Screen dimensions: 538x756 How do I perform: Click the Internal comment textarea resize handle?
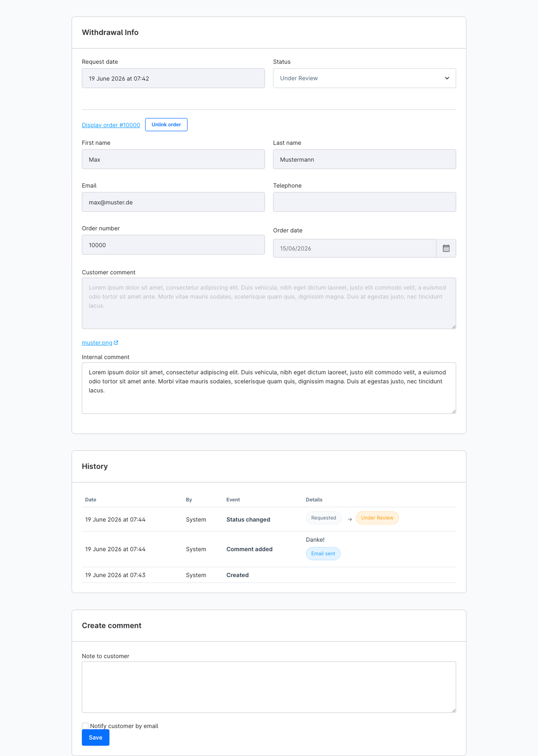(x=454, y=411)
